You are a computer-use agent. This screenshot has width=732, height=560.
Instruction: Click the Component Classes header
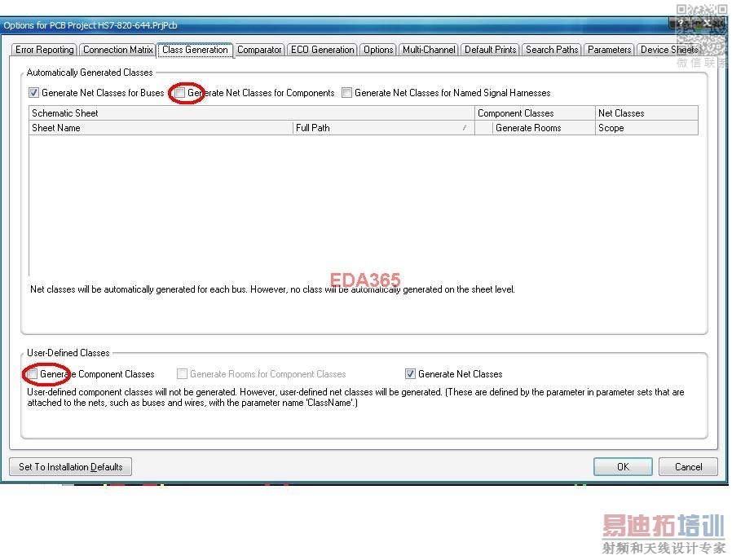(x=535, y=113)
